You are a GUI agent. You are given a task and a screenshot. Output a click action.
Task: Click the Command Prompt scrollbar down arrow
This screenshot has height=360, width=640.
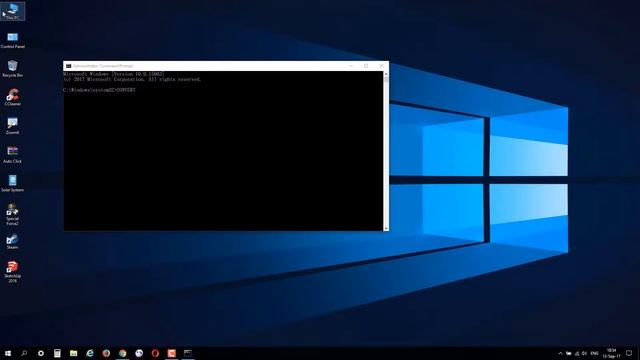tap(386, 228)
